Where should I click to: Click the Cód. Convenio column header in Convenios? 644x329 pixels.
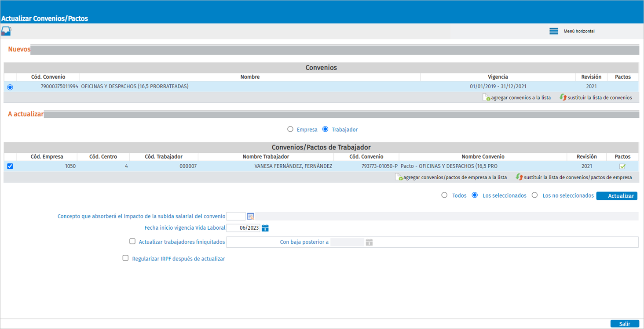48,77
